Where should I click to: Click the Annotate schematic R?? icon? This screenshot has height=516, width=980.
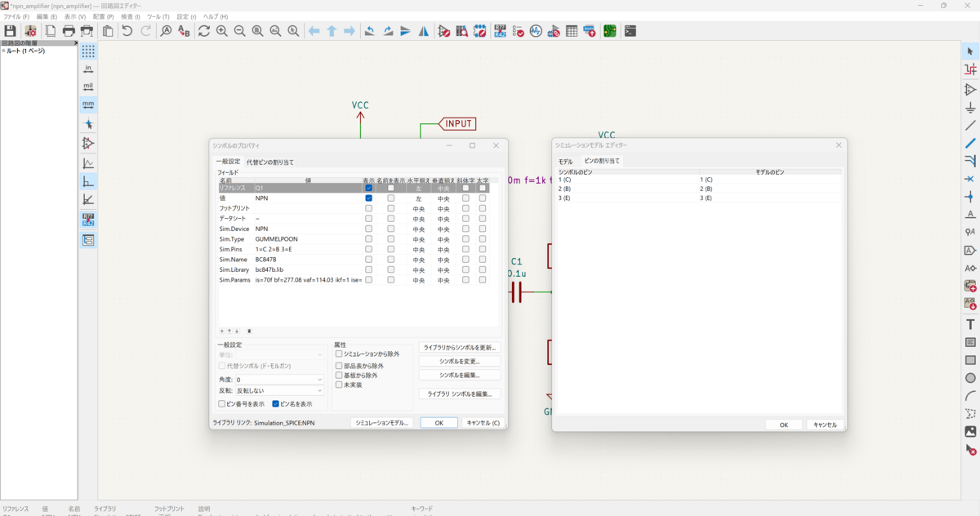(x=500, y=31)
